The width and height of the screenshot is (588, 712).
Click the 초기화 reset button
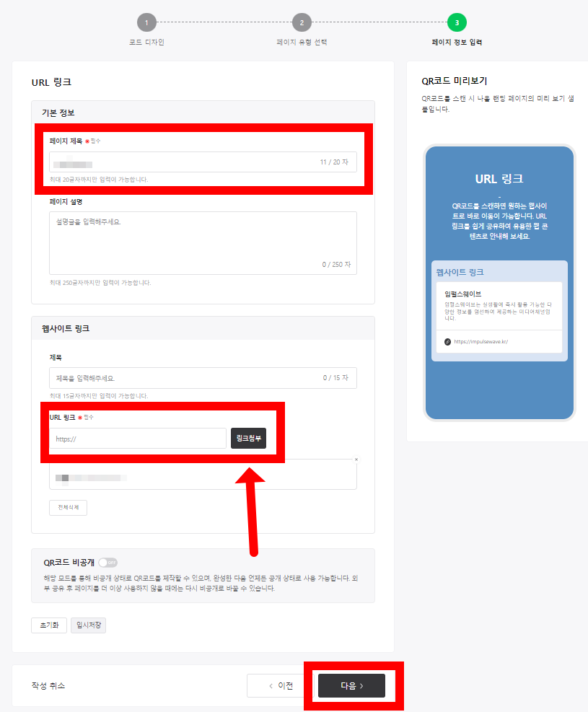(x=49, y=625)
